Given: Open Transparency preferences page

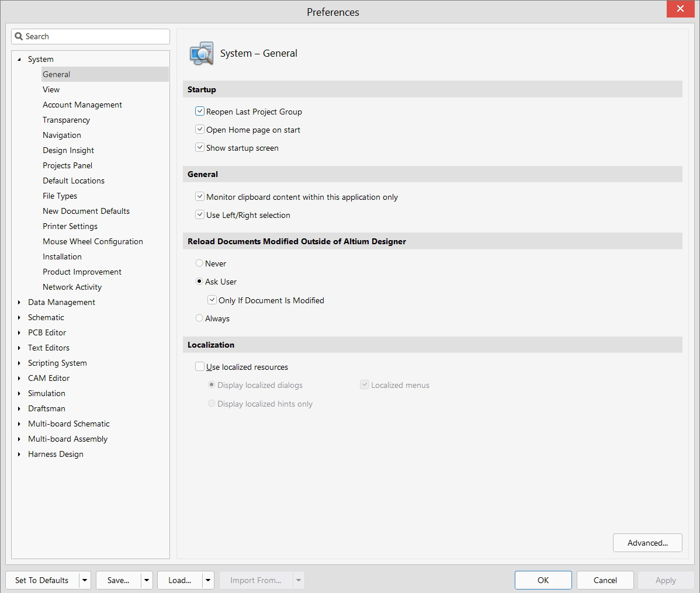Looking at the screenshot, I should coord(66,120).
